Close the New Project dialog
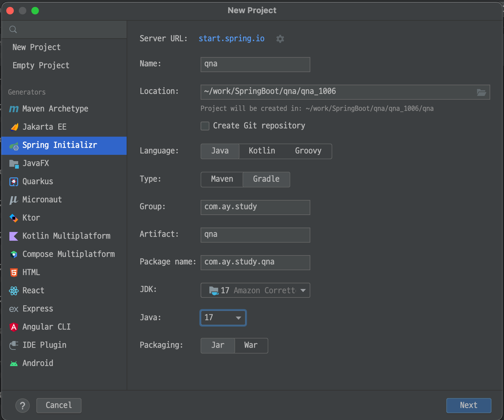Screen dimensions: 504x420 pyautogui.click(x=10, y=11)
